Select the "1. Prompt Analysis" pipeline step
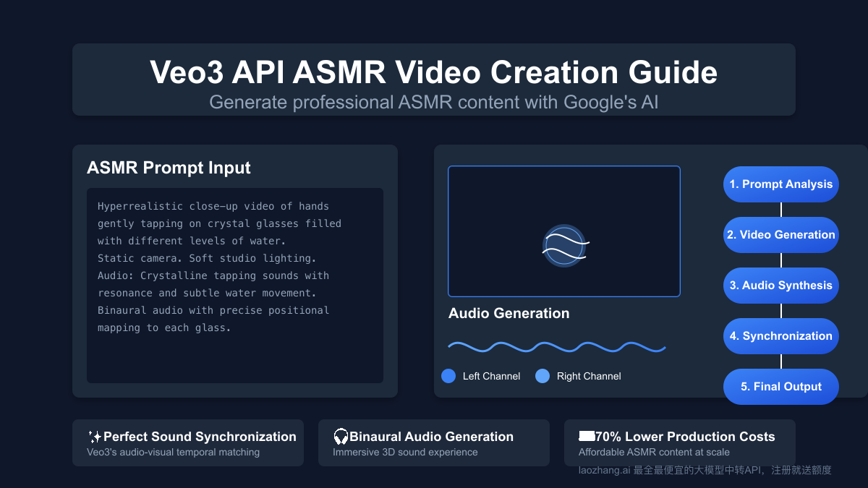The height and width of the screenshot is (488, 868). (780, 184)
